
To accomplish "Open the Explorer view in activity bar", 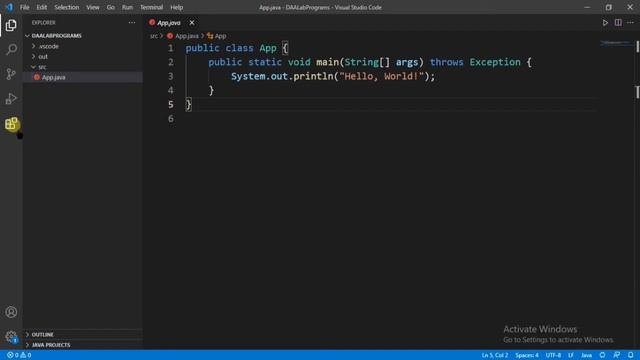I will point(11,25).
